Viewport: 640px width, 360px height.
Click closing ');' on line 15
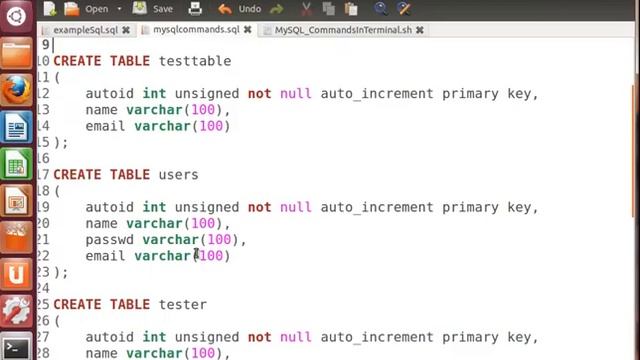61,142
